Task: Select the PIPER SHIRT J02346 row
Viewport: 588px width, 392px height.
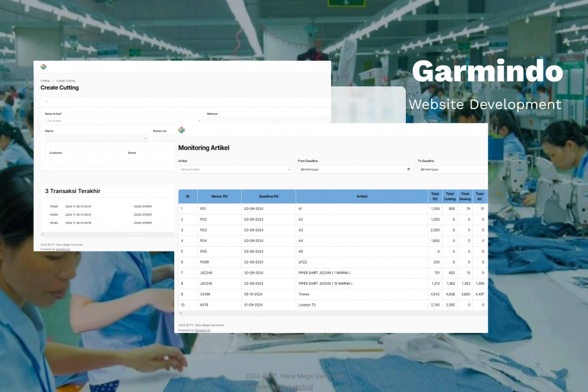Action: tap(324, 273)
